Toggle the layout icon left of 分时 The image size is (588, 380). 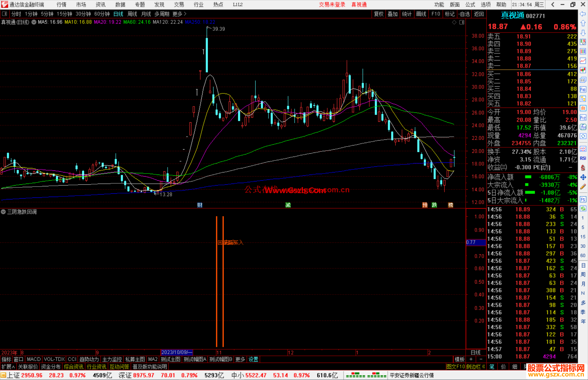pyautogui.click(x=4, y=14)
